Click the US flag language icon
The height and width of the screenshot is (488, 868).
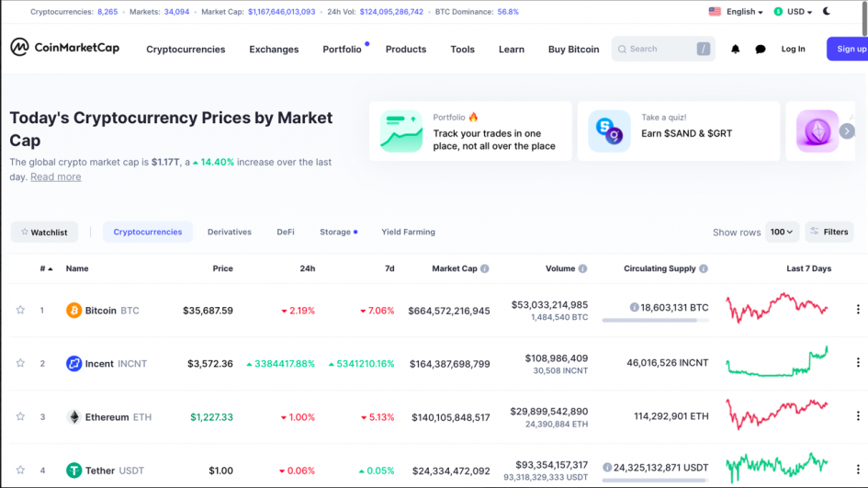coord(715,11)
